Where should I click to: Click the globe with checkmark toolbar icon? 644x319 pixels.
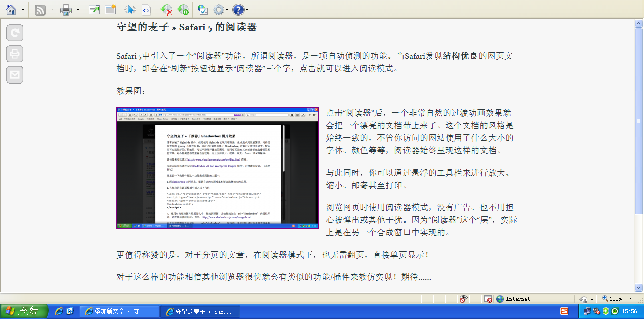click(x=202, y=9)
